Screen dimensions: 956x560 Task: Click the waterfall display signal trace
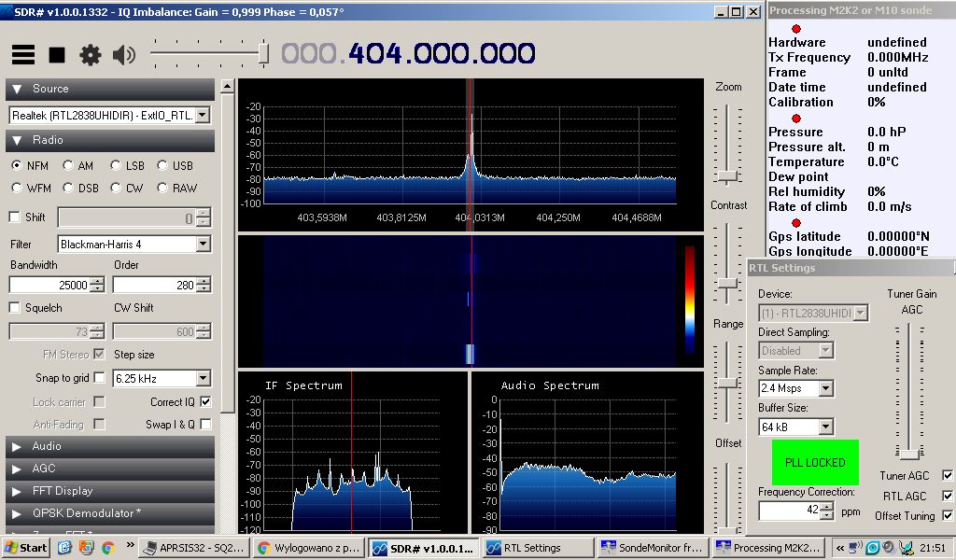point(471,354)
